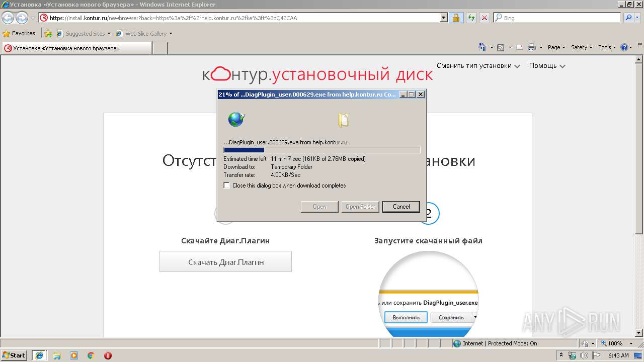The height and width of the screenshot is (362, 644).
Task: Click the zoom magnifier icon in status bar
Action: pos(603,343)
